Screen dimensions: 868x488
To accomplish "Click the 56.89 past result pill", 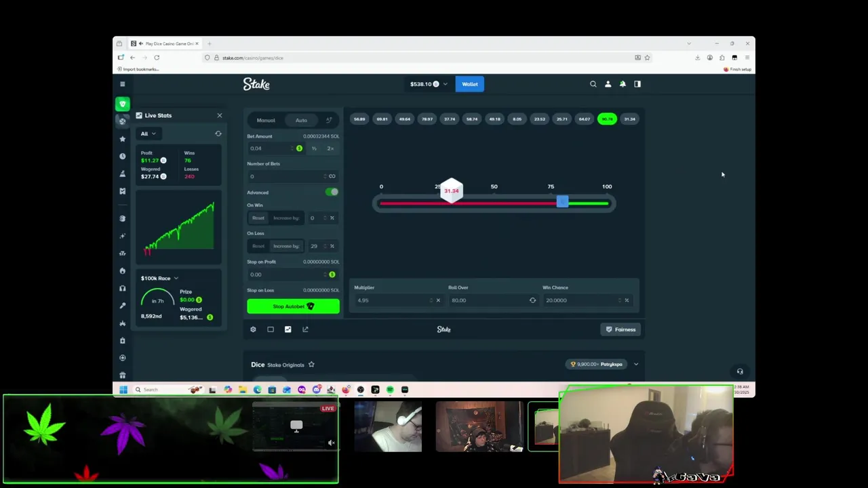I will pyautogui.click(x=359, y=119).
